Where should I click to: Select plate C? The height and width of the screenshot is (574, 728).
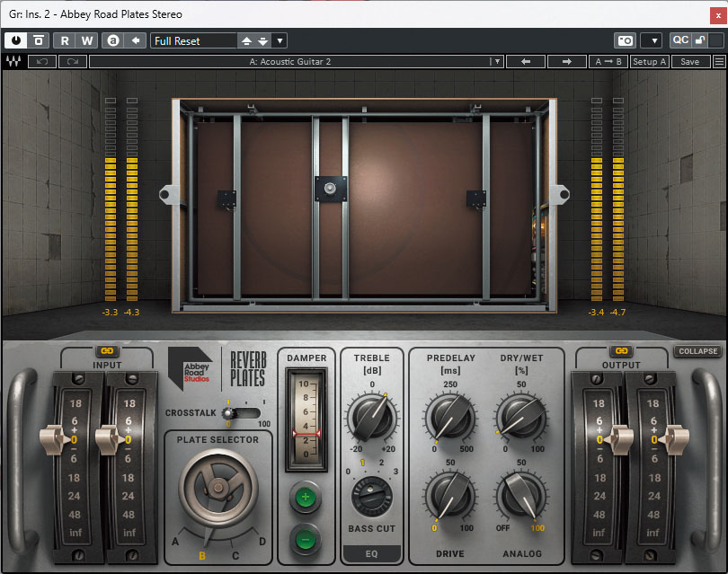click(235, 555)
